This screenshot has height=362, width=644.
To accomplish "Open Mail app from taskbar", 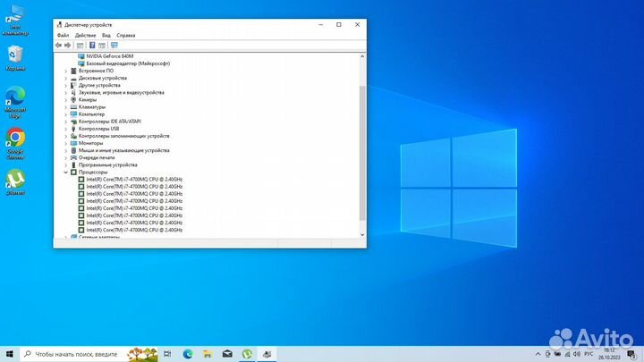I will (227, 354).
